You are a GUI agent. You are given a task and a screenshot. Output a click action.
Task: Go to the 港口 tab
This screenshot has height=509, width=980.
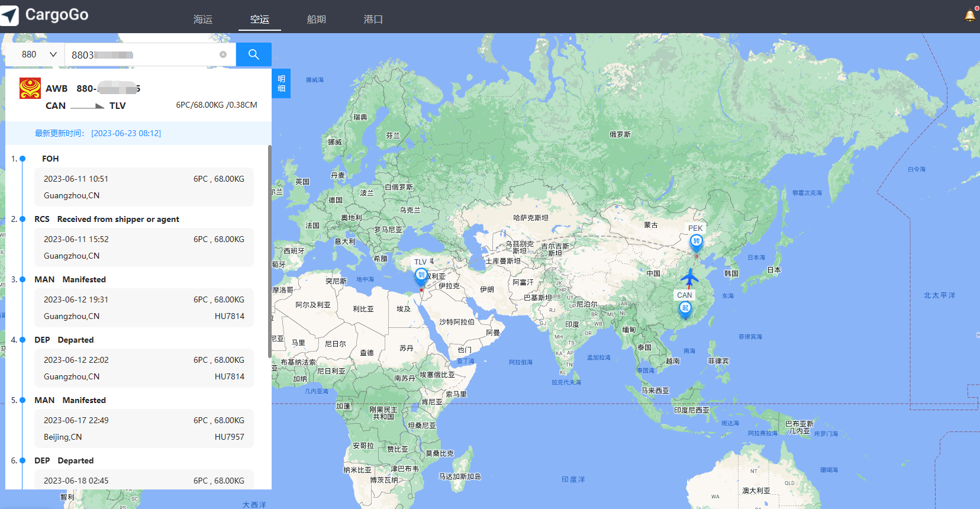point(373,19)
